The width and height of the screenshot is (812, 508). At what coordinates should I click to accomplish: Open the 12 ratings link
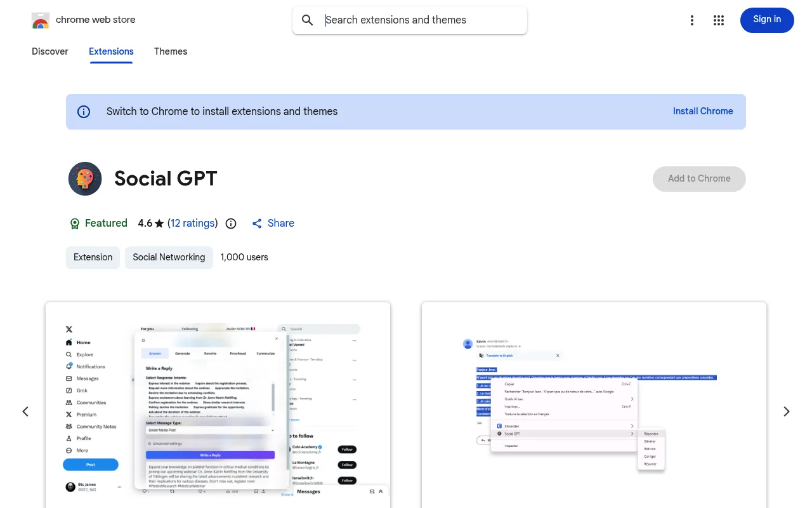pos(193,224)
